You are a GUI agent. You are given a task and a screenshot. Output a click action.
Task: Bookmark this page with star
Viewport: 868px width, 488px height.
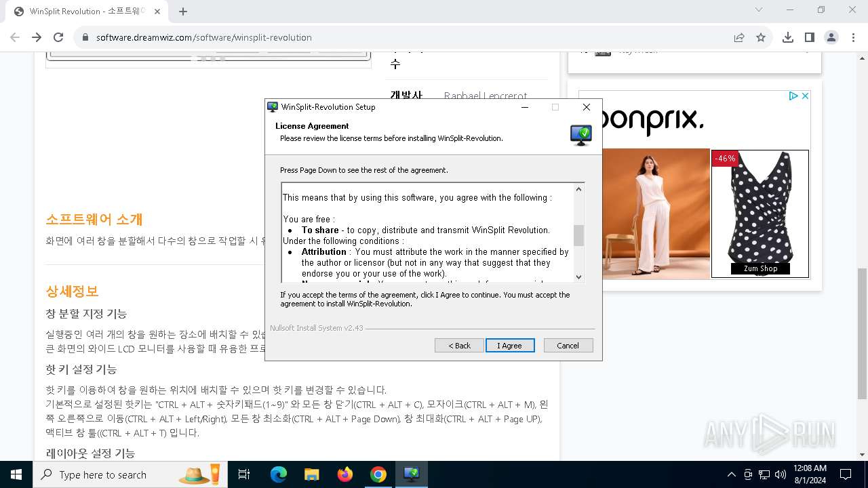coord(761,37)
